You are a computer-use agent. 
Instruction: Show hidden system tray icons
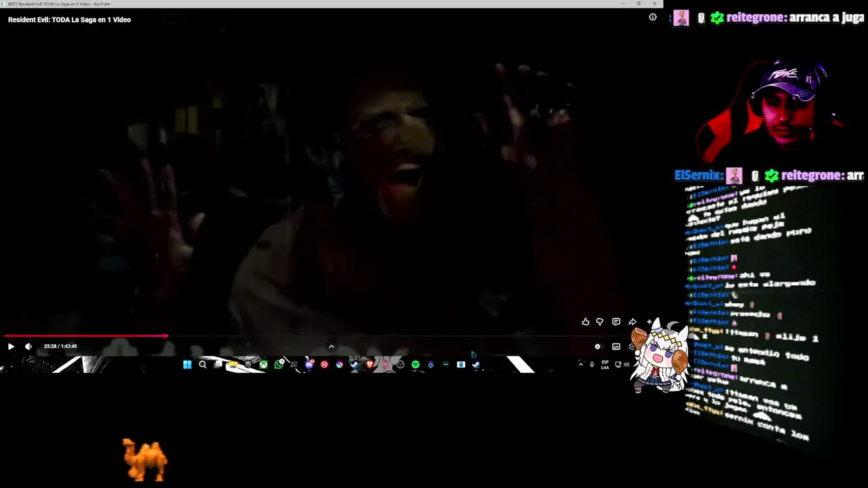click(x=580, y=365)
